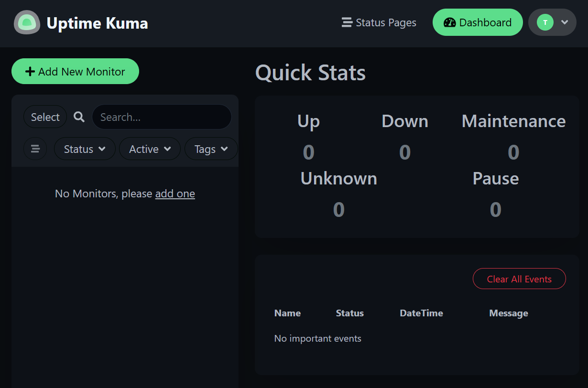Screen dimensions: 588x388
Task: Click the green T profile avatar
Action: pyautogui.click(x=545, y=22)
